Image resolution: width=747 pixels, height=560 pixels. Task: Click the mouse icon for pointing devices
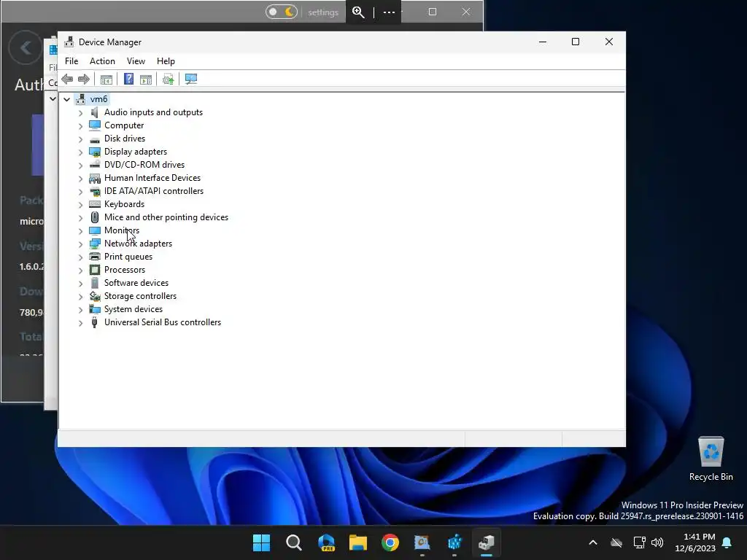click(x=95, y=217)
